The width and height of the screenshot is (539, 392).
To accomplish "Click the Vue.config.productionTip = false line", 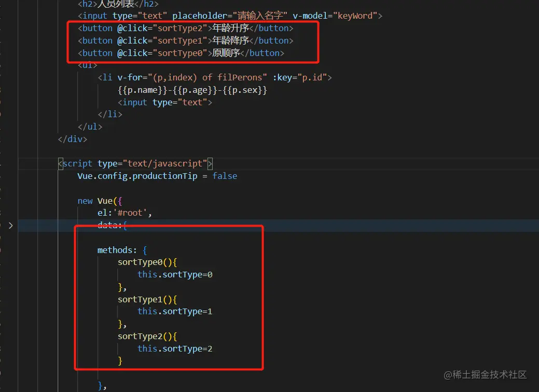I will tap(157, 176).
